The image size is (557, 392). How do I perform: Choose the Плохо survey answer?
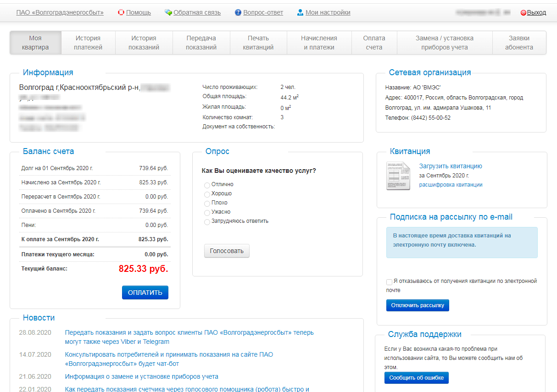point(207,204)
